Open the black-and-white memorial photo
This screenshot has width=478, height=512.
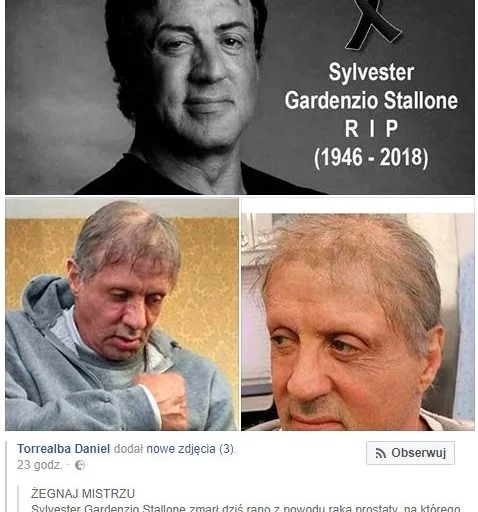240,97
